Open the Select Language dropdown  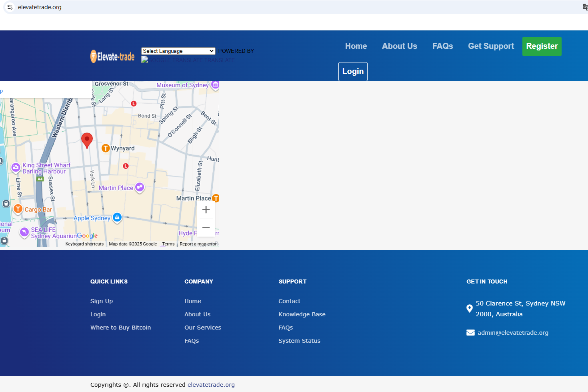coord(178,51)
